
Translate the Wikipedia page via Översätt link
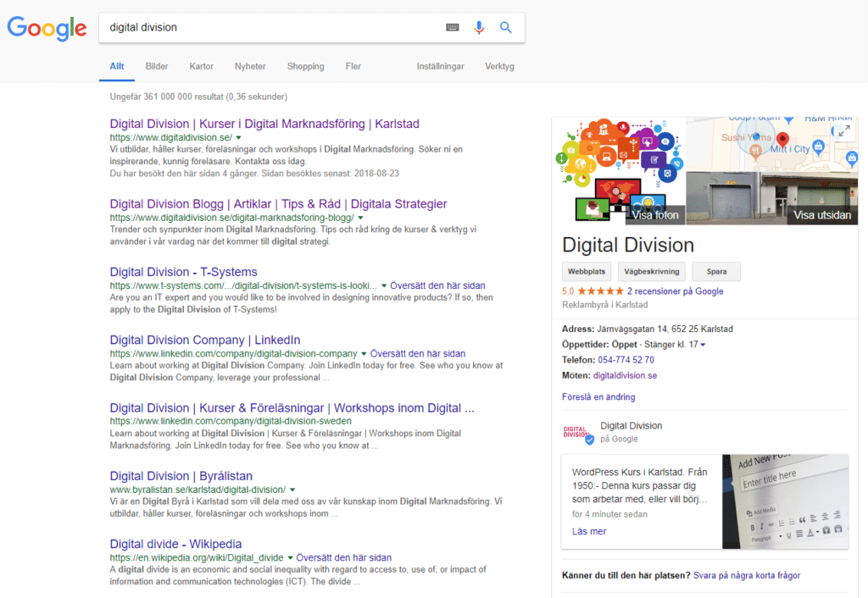pos(343,557)
